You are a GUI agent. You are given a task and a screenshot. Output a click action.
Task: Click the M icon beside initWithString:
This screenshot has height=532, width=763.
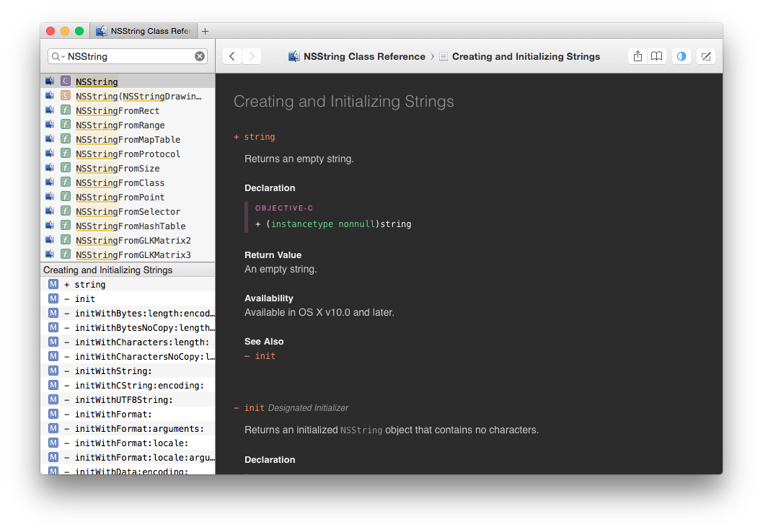[x=53, y=371]
